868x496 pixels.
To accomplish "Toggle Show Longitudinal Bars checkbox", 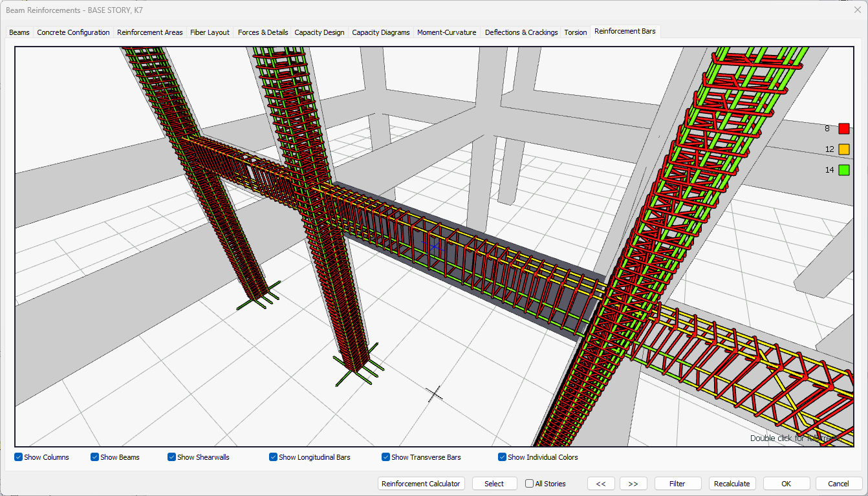I will click(x=274, y=457).
